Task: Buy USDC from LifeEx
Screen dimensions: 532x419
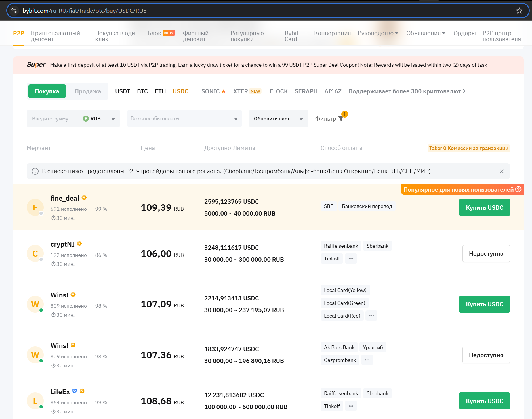Action: [x=484, y=401]
